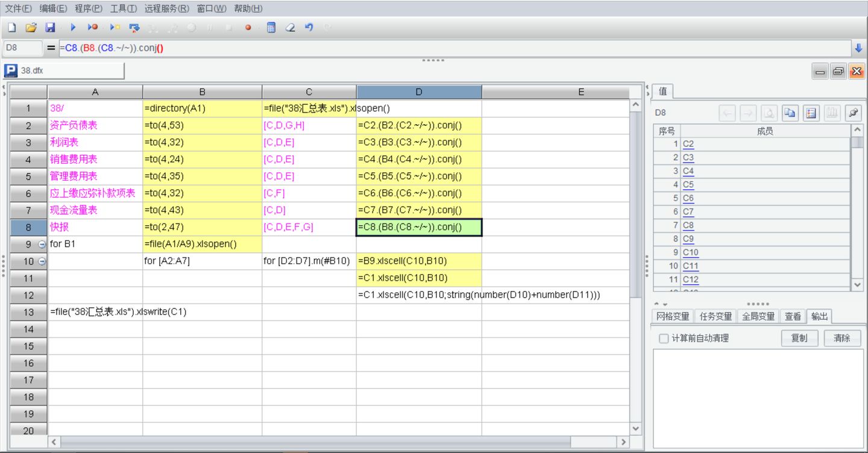Click the up arrow of the value list scrollbar

858,130
